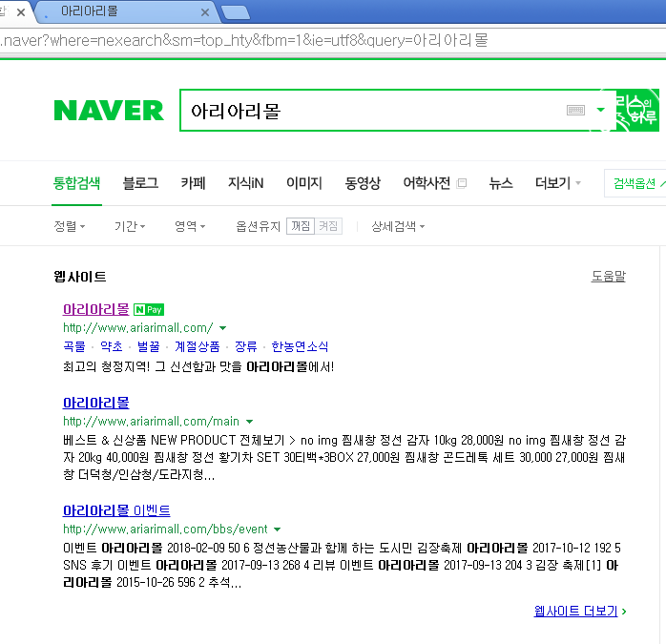
Task: Click the http://www.ariarimall.com/main URL text
Action: pos(151,422)
